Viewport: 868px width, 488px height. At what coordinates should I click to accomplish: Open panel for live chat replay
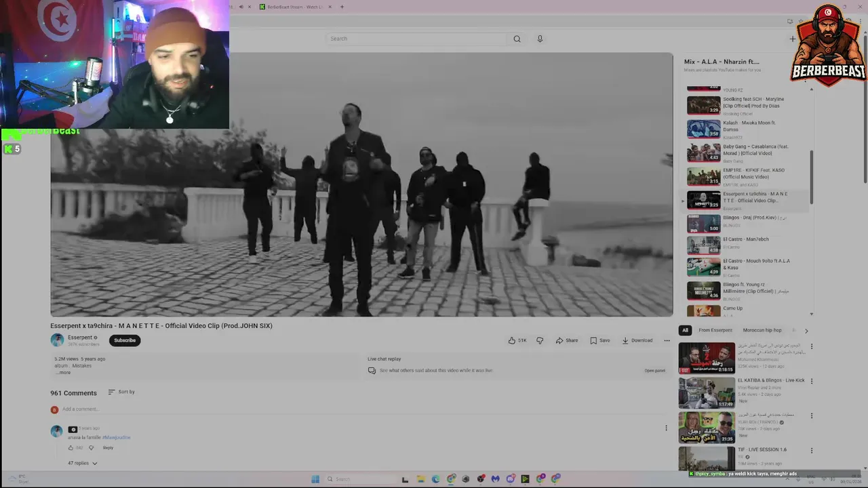tap(654, 371)
